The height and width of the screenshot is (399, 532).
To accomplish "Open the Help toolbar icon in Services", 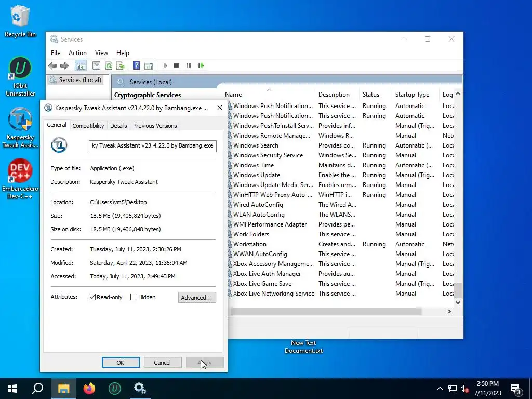I will (x=137, y=65).
